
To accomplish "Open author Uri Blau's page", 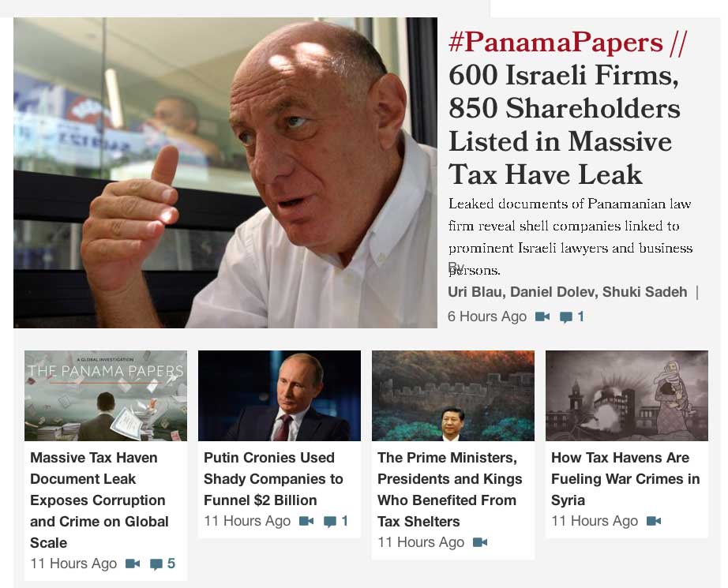I will pos(475,292).
